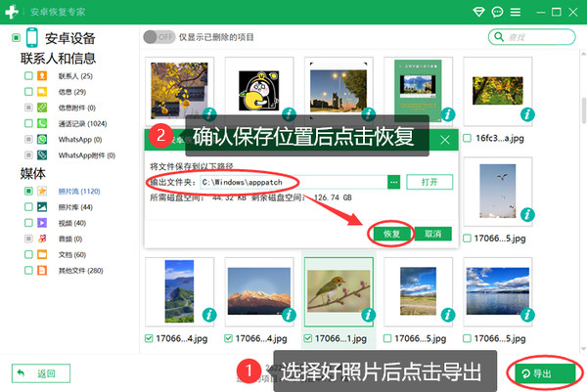
Task: Click the documents (文档) folder icon
Action: pyautogui.click(x=42, y=255)
